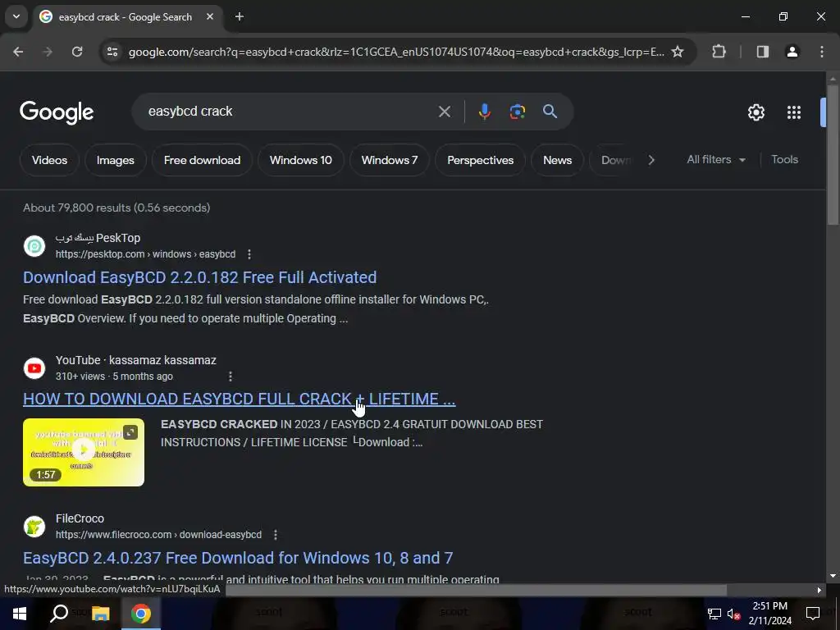Click filecroco.com download-easybcd breadcrumb
The height and width of the screenshot is (630, 840).
point(158,535)
